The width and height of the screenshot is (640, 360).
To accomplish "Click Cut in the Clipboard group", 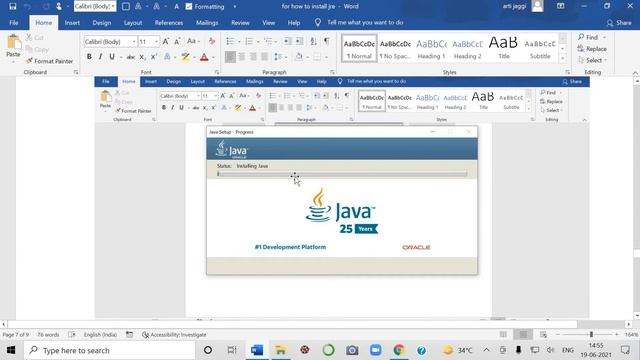I will coord(35,38).
